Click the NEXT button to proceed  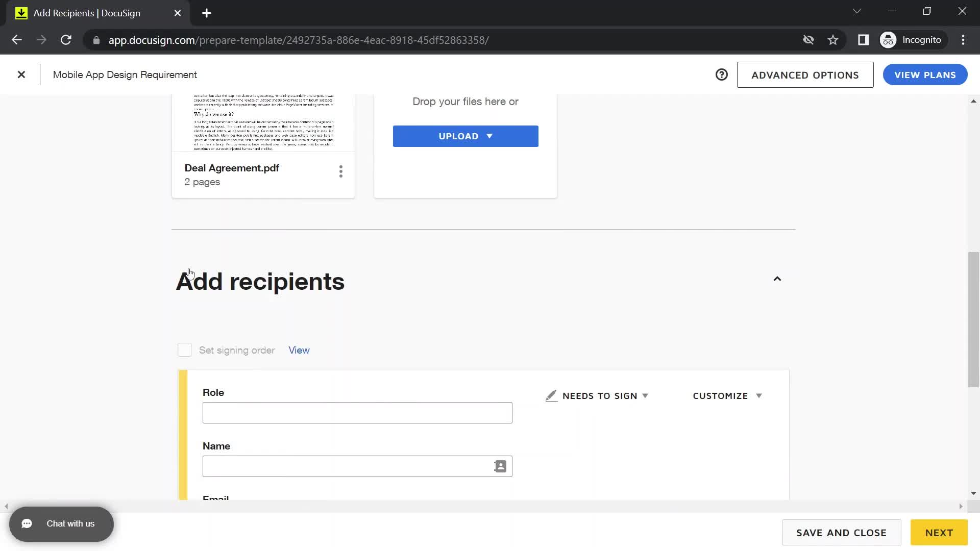click(939, 532)
